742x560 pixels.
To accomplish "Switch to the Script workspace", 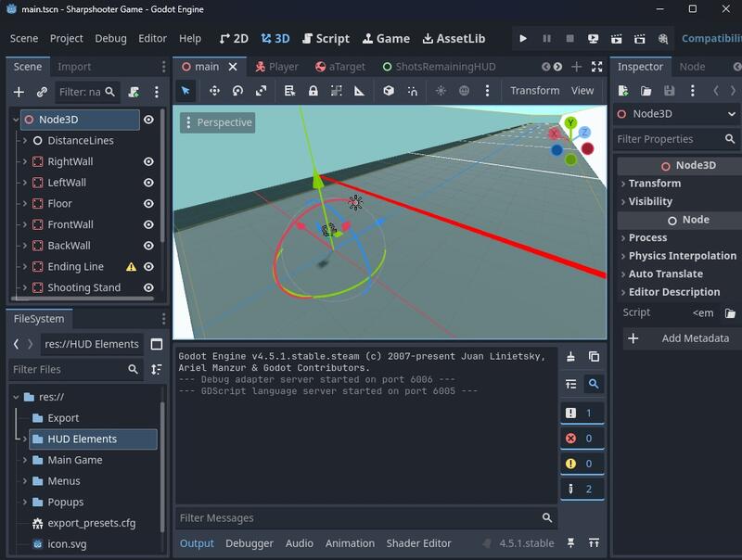I will point(326,38).
